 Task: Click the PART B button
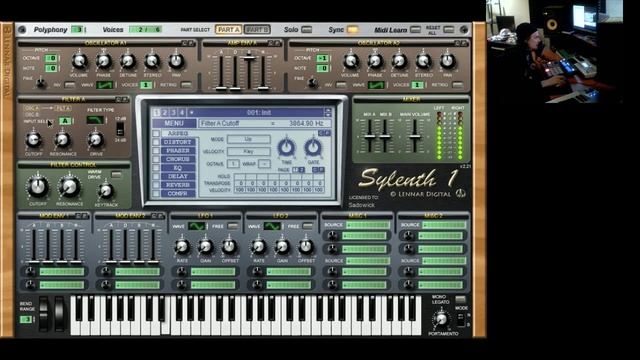pyautogui.click(x=257, y=30)
